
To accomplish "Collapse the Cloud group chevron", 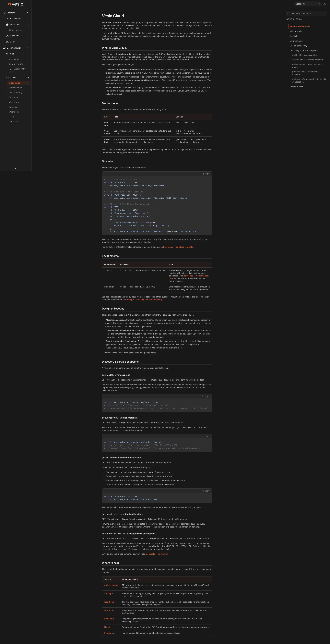I will click(28, 77).
